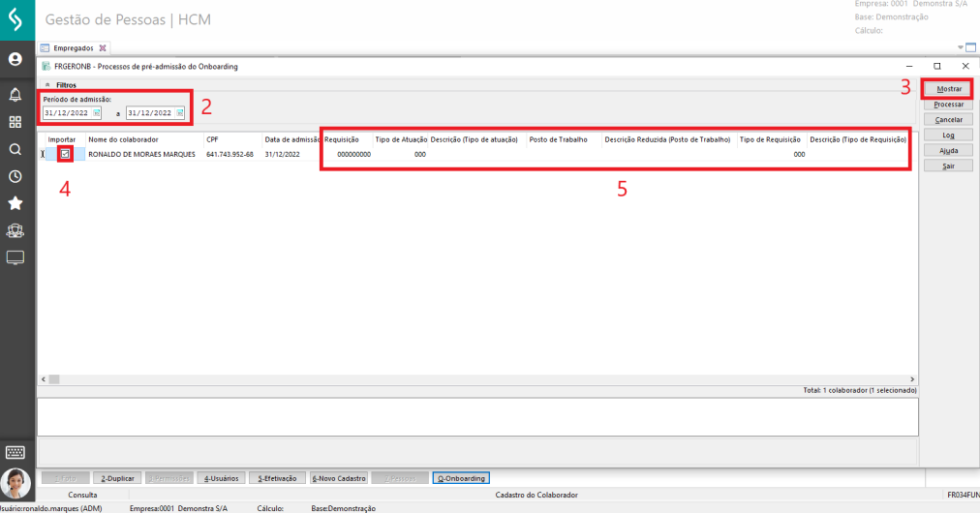Open the user profile icon in sidebar
Viewport: 980px width, 513px height.
pyautogui.click(x=15, y=59)
